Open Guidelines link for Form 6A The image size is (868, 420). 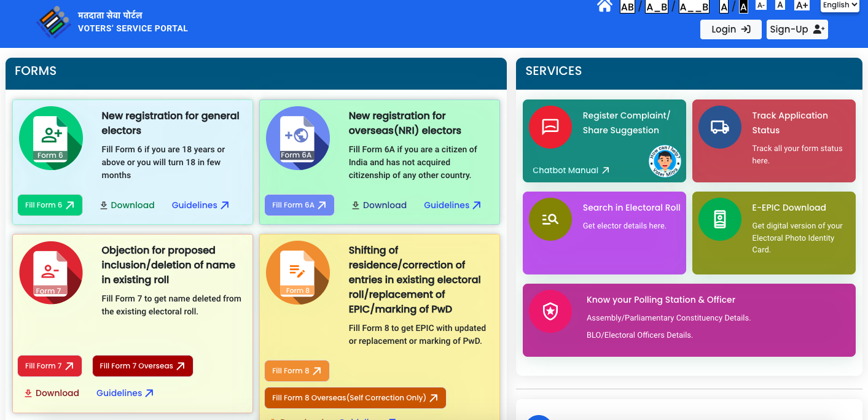[x=452, y=205]
